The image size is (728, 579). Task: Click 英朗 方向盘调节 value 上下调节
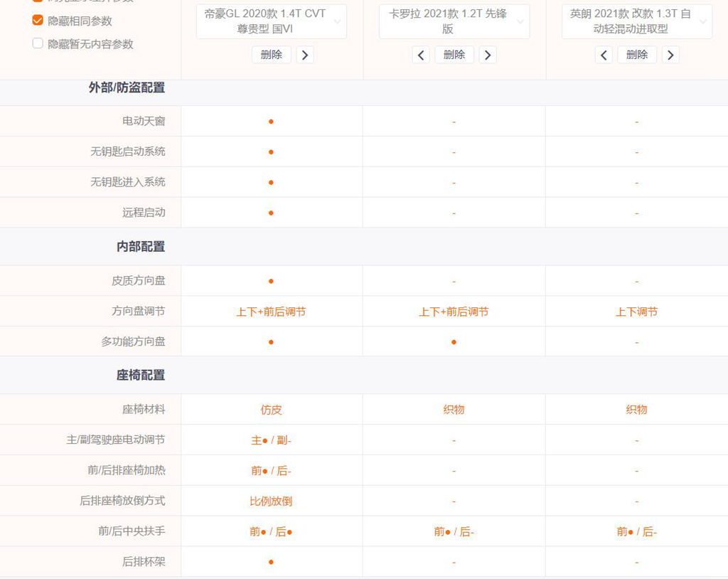click(x=636, y=312)
